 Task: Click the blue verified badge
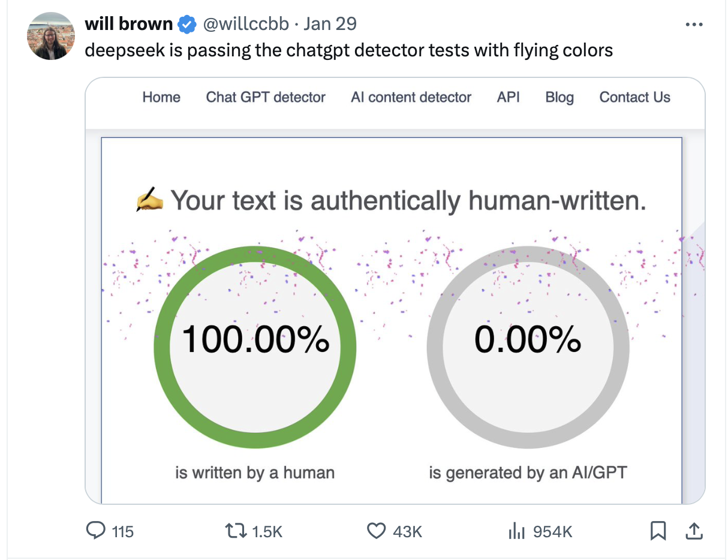188,25
